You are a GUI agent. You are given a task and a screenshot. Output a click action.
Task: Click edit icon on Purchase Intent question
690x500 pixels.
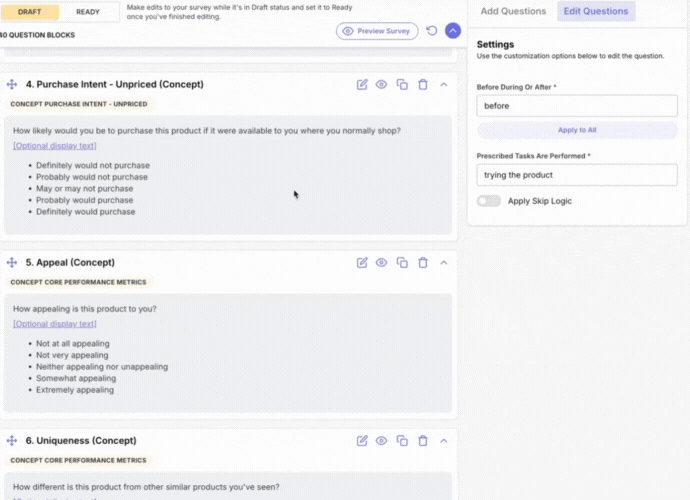(362, 85)
